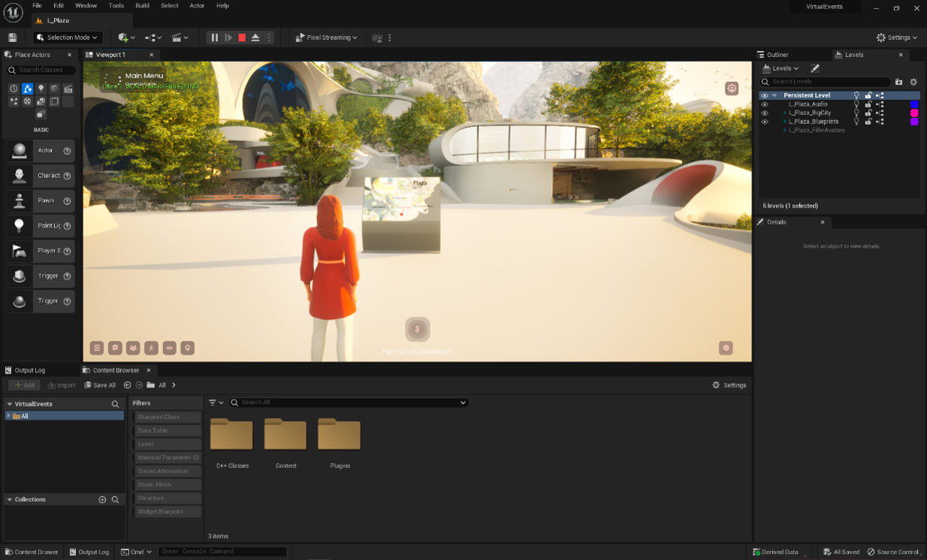Toggle the Static Mesh filter
Image resolution: width=927 pixels, height=560 pixels.
(x=167, y=485)
